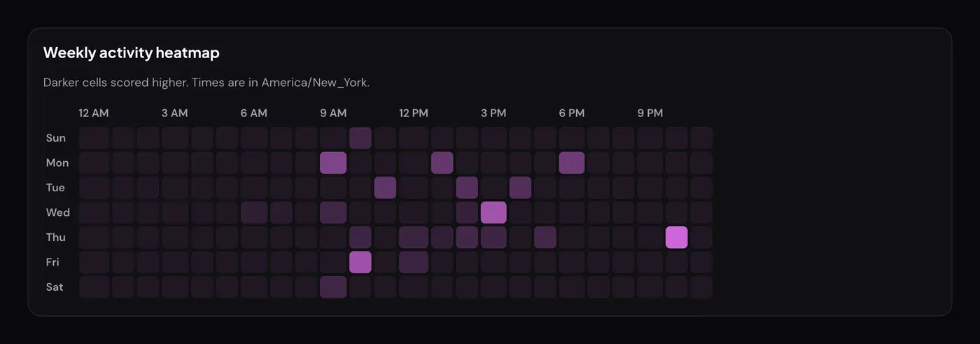Select the Tuesday 4 PM heatmap cell
Image resolution: width=980 pixels, height=344 pixels.
tap(520, 188)
